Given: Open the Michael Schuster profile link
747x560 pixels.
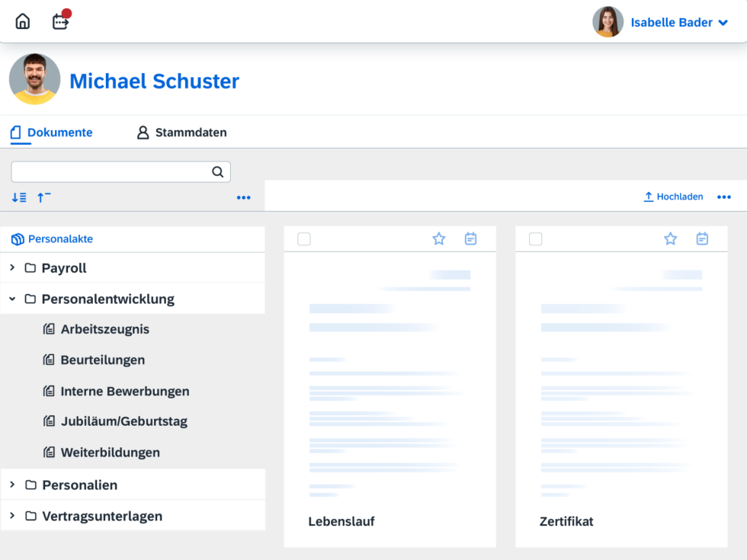Looking at the screenshot, I should [154, 81].
